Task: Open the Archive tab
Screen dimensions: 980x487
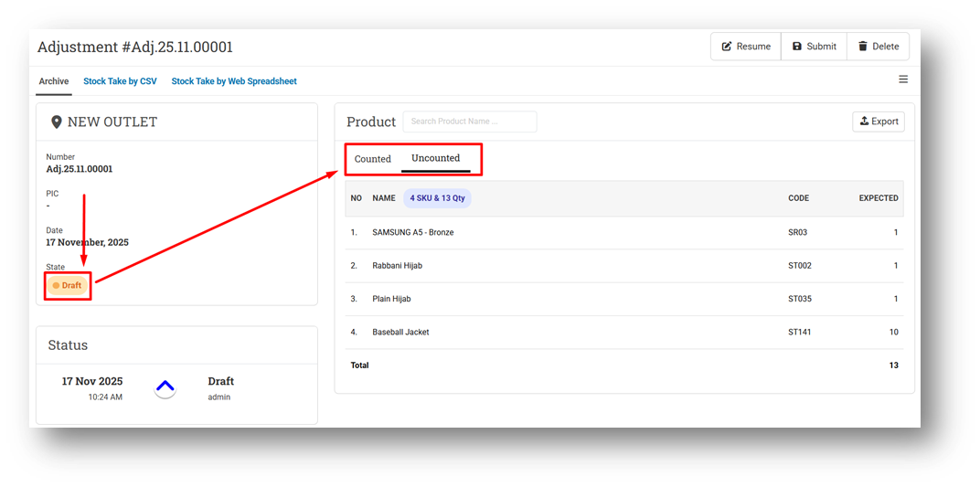Action: [x=54, y=81]
